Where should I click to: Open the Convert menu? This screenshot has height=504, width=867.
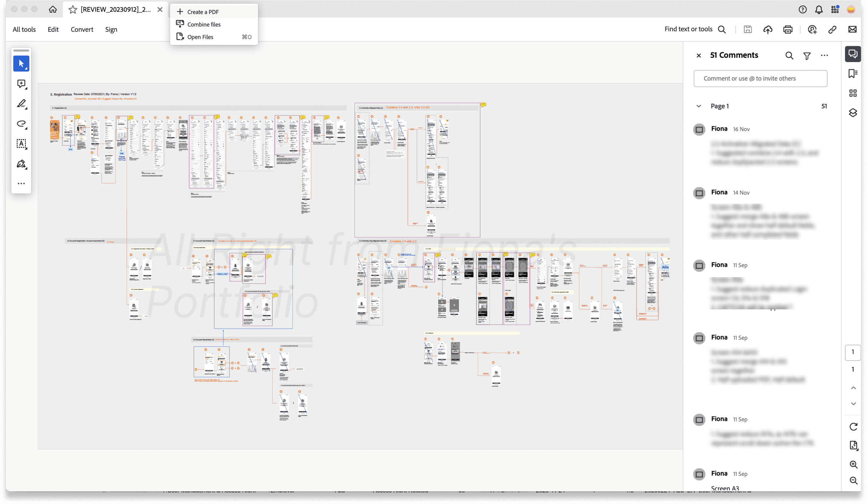point(82,29)
